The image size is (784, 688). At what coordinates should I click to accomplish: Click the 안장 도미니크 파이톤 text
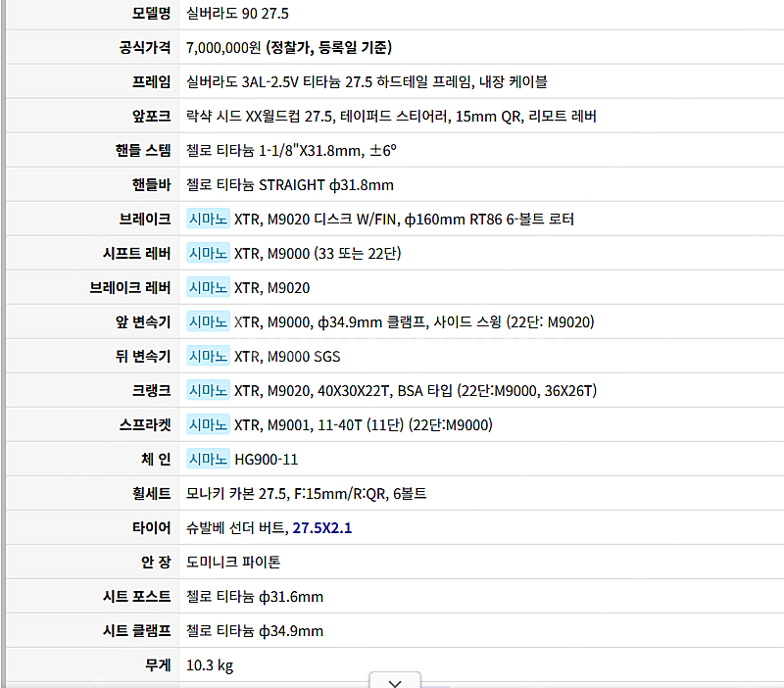(x=233, y=562)
